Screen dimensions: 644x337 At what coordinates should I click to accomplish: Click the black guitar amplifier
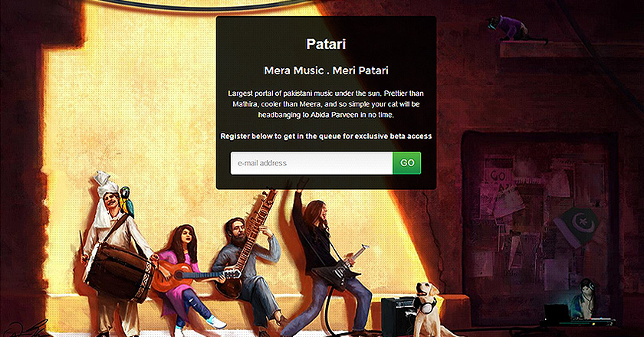399,316
